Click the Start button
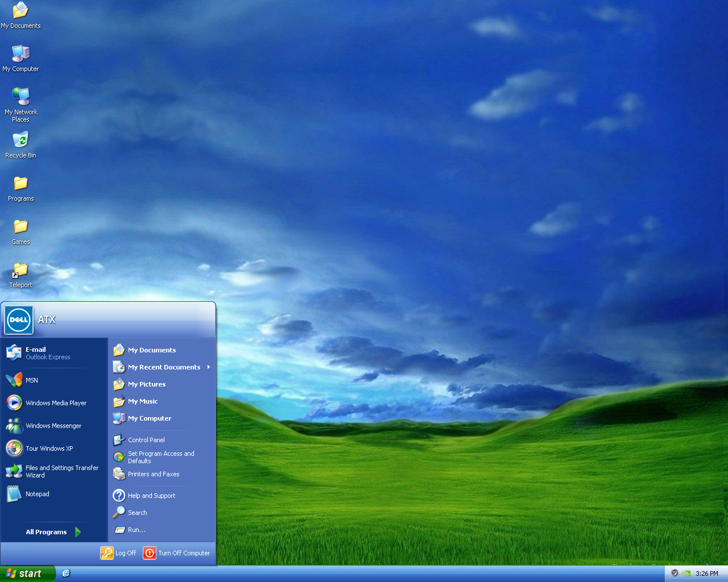728x582 pixels. point(27,573)
